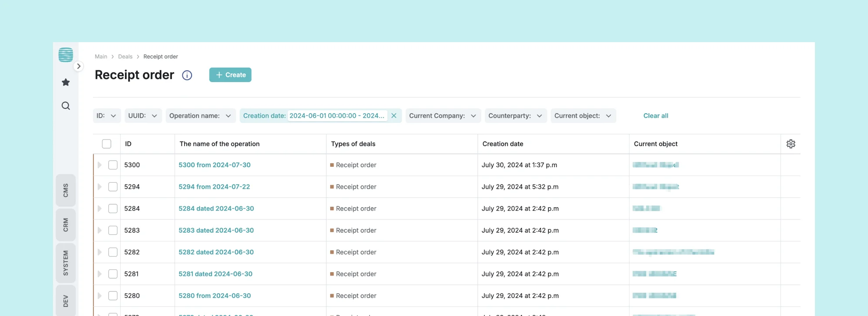Open search with the magnifier icon
Image resolution: width=868 pixels, height=316 pixels.
pos(66,106)
